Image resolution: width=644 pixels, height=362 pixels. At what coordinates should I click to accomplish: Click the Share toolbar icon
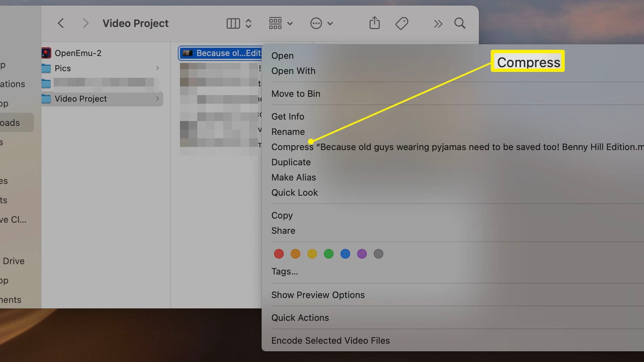374,23
